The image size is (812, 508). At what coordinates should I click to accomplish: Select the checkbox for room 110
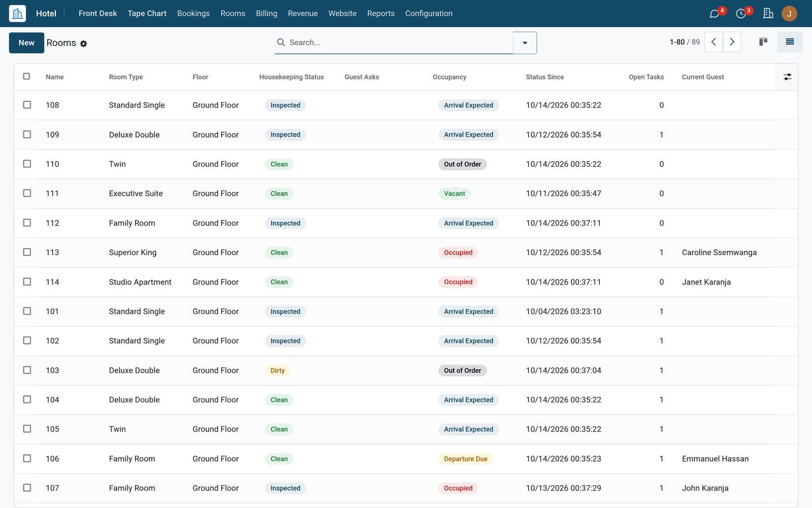(27, 164)
